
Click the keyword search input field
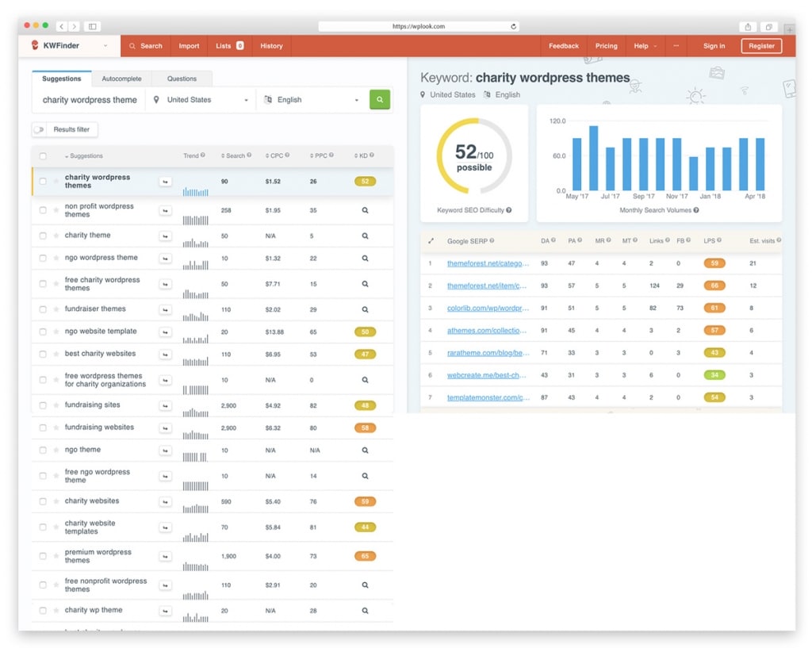90,100
